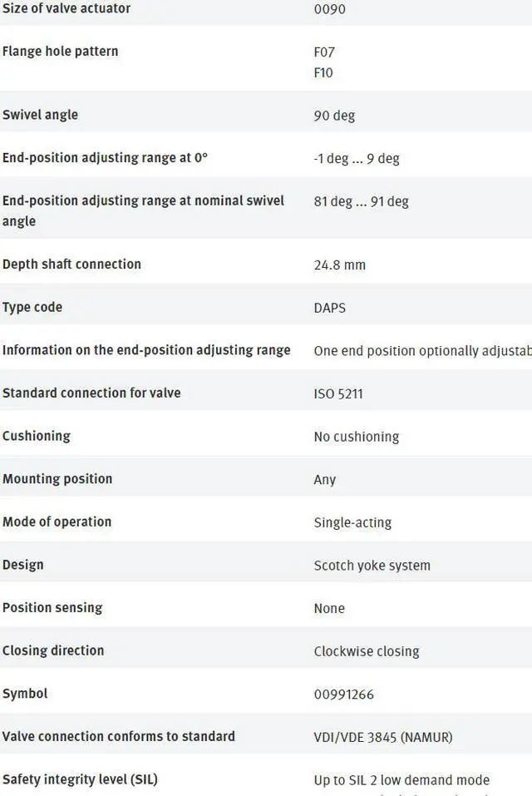Click the 'Size of valve actuator' label
Viewport: 532px width, 796px height.
(x=66, y=8)
